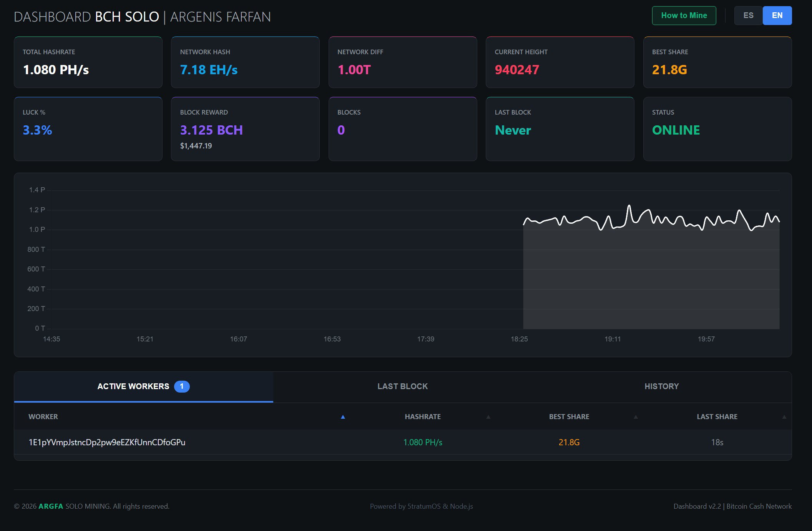Click the ARGFA footer brand link

tap(51, 506)
